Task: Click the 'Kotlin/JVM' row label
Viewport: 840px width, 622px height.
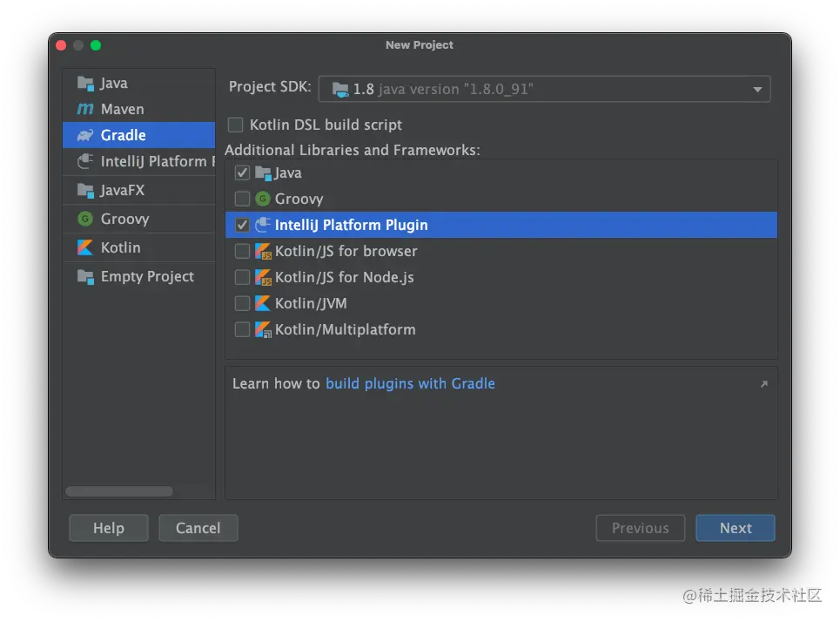Action: 311,303
